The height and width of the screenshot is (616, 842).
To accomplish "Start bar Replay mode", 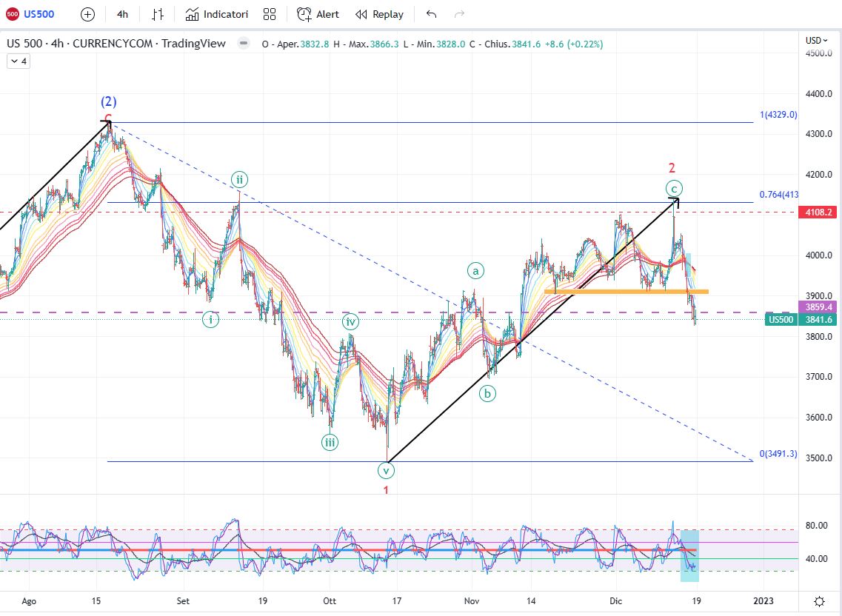I will (x=379, y=14).
